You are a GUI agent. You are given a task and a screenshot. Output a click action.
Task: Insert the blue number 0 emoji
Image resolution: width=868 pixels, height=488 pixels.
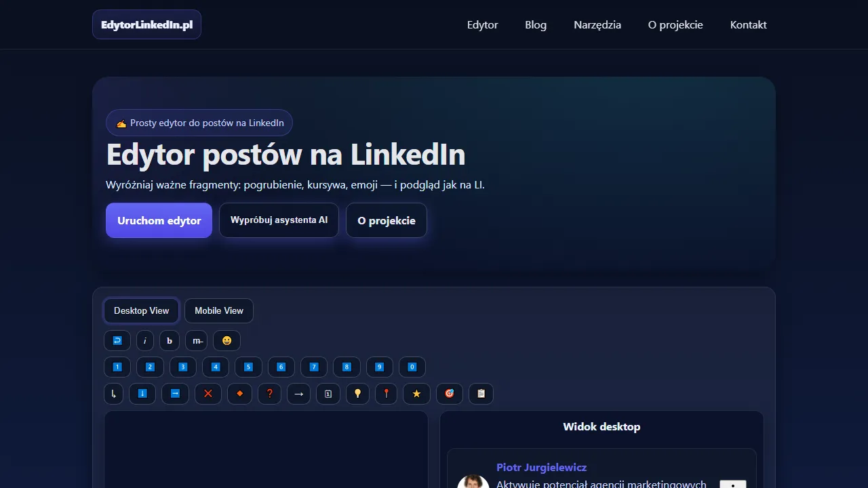pos(412,367)
